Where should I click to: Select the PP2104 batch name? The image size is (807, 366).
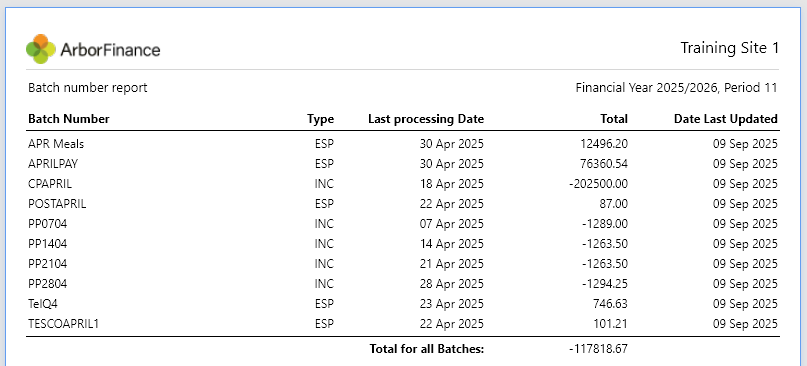pos(47,264)
